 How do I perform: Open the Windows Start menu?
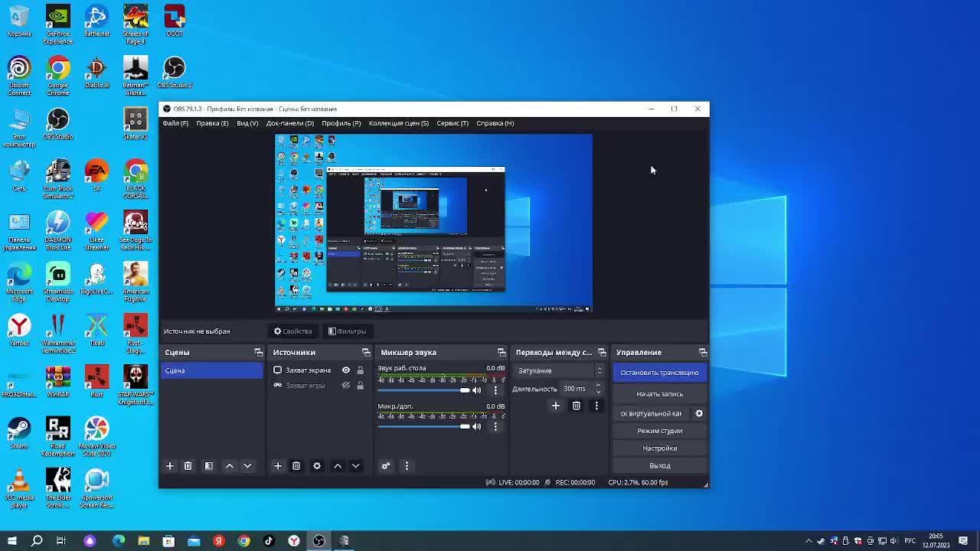[11, 541]
